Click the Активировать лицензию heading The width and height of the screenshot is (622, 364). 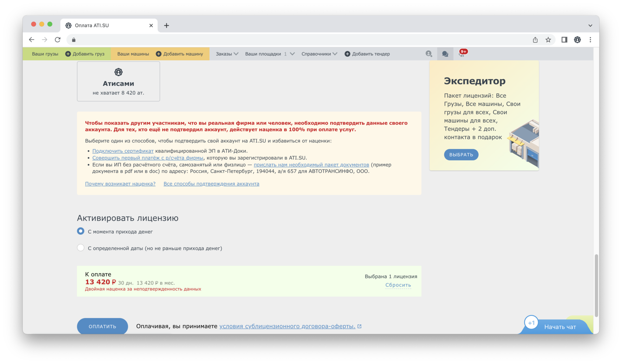128,218
